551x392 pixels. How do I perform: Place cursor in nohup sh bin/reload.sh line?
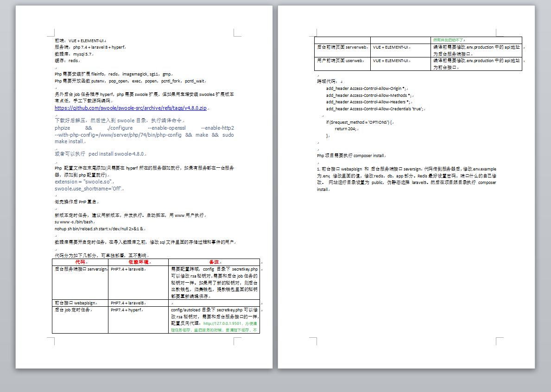[x=100, y=229]
